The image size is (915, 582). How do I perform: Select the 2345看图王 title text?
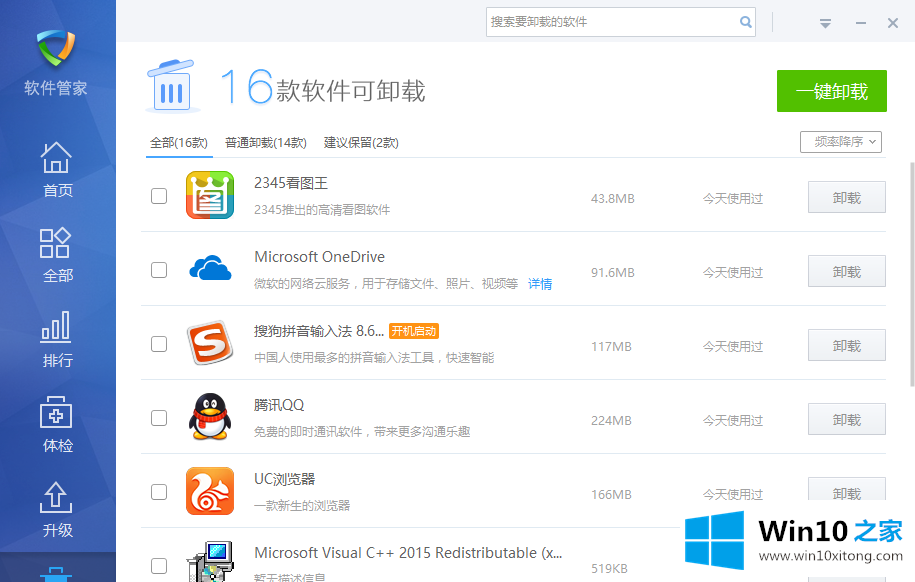click(x=291, y=183)
